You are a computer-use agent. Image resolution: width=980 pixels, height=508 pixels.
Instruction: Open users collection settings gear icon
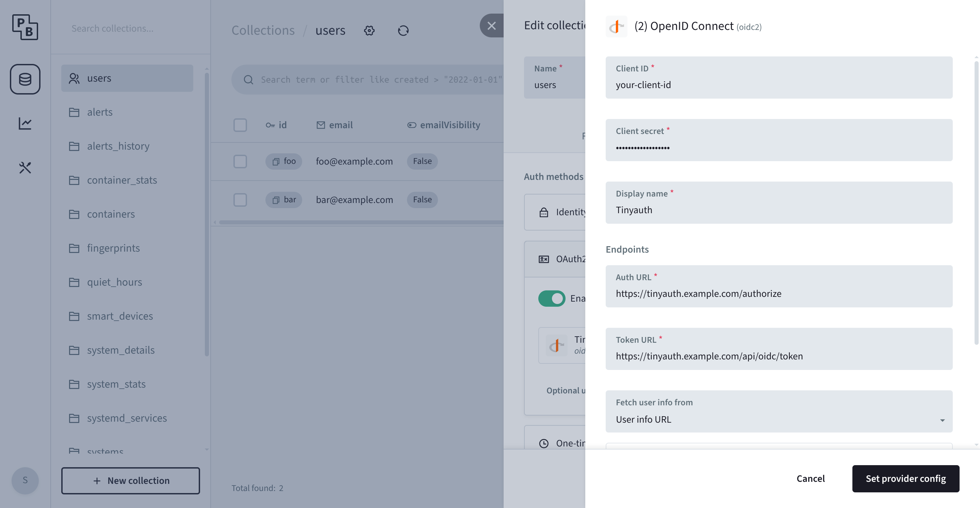coord(369,30)
